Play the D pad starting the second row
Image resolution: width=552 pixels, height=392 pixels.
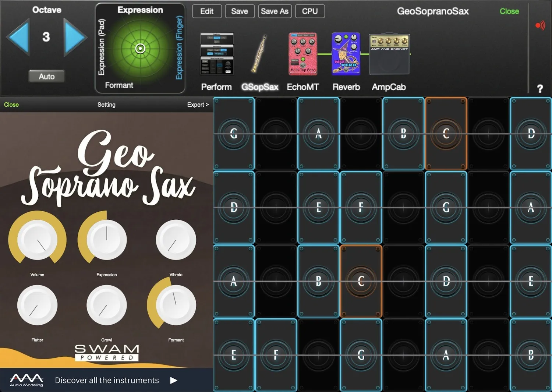(234, 208)
